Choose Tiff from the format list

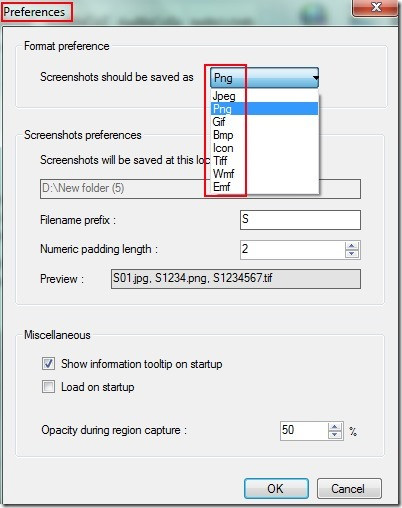point(264,161)
